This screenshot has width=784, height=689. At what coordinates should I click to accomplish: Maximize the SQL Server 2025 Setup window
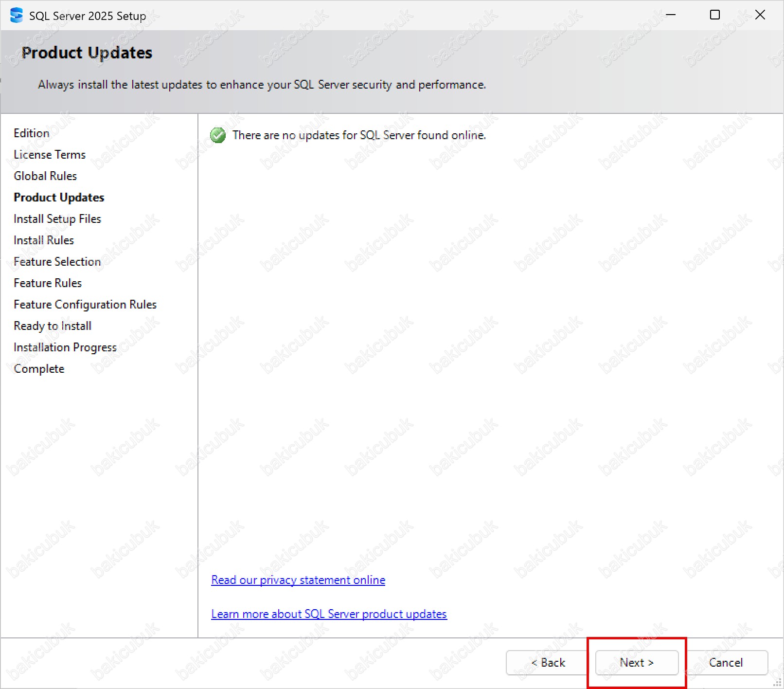(715, 15)
